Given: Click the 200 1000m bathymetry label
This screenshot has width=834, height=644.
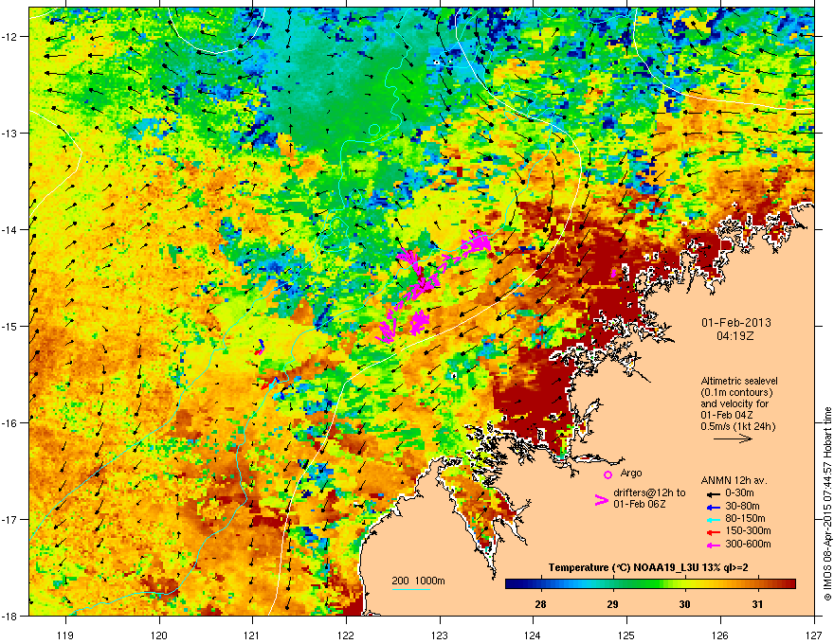Looking at the screenshot, I should click(x=418, y=581).
